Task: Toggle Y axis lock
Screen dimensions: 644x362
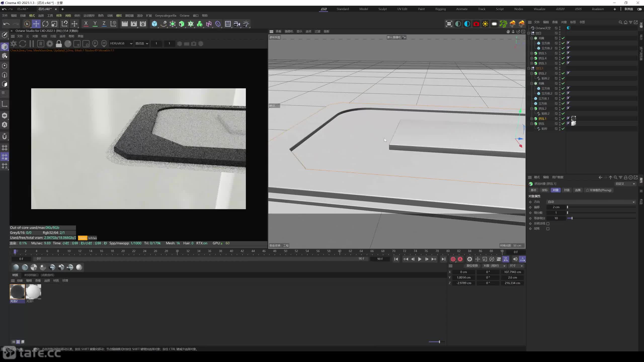Action: 95,24
